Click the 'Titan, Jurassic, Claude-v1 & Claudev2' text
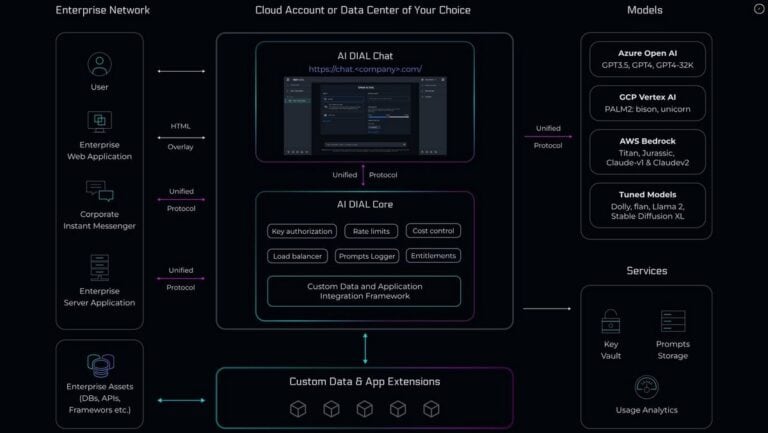 click(648, 158)
